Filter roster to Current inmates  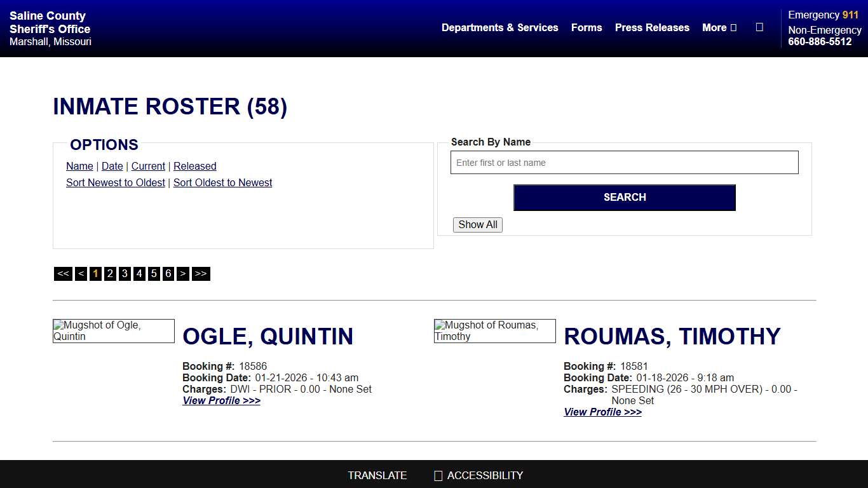click(x=148, y=166)
